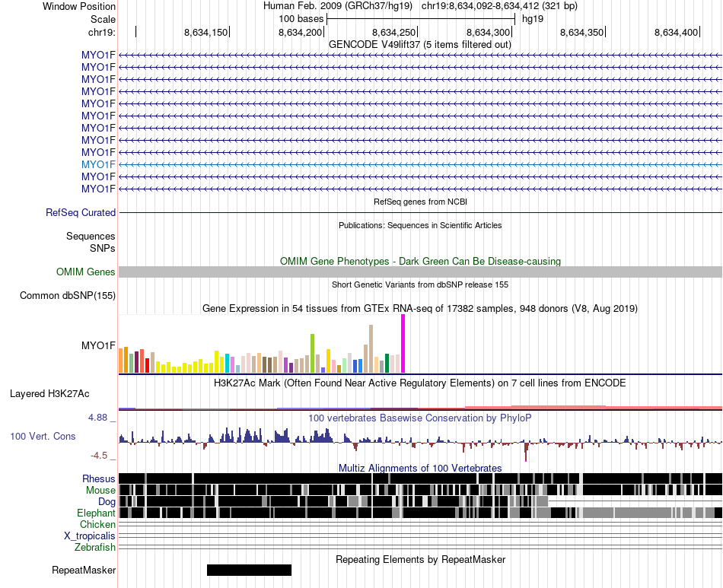The height and width of the screenshot is (588, 723).
Task: Click the Elephant alignment block row
Action: coord(420,513)
